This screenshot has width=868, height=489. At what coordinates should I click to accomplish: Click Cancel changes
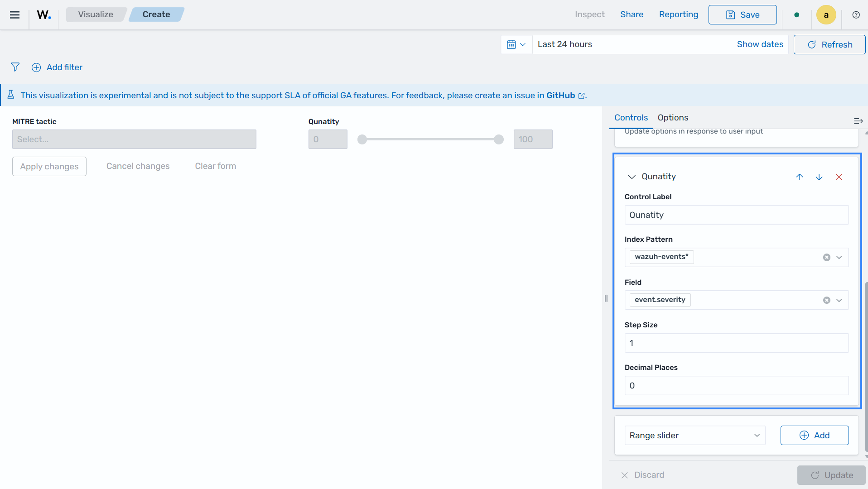(x=138, y=166)
